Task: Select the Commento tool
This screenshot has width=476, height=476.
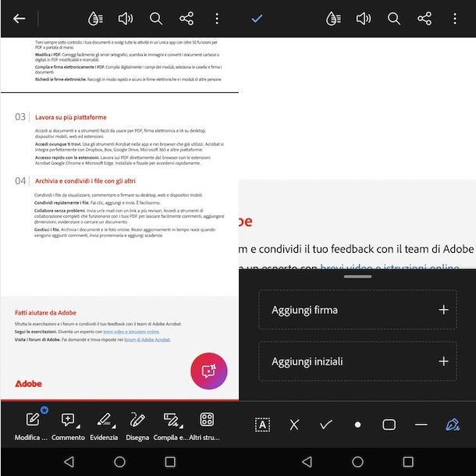Action: click(x=68, y=425)
